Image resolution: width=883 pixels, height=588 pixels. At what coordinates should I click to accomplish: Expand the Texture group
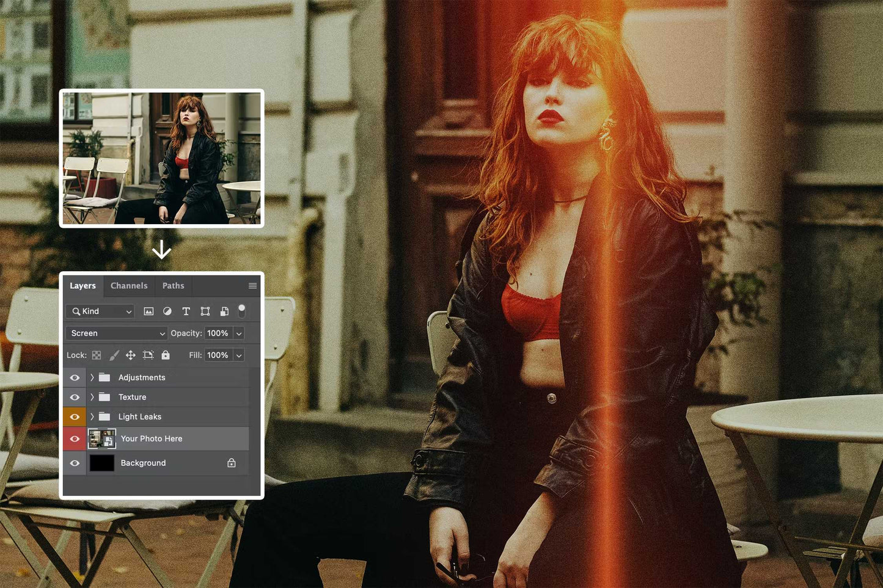point(92,397)
